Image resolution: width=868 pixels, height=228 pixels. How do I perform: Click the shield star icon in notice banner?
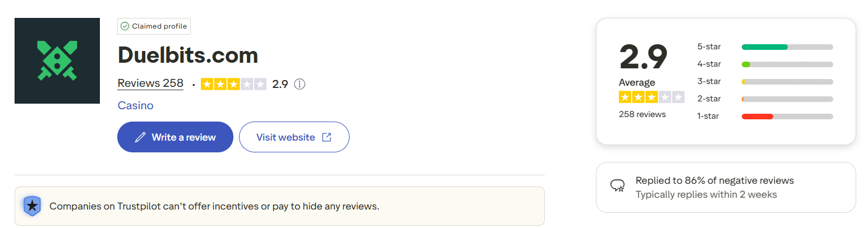[x=33, y=206]
